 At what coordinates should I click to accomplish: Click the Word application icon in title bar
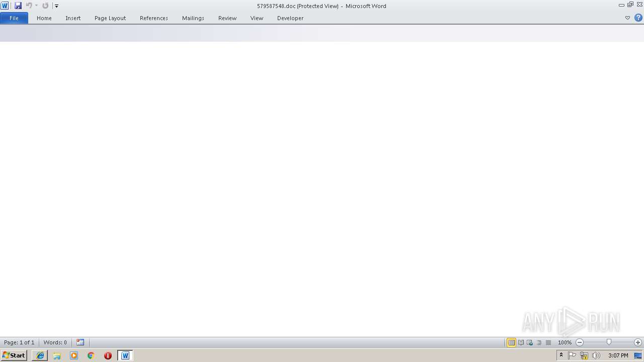pyautogui.click(x=5, y=6)
